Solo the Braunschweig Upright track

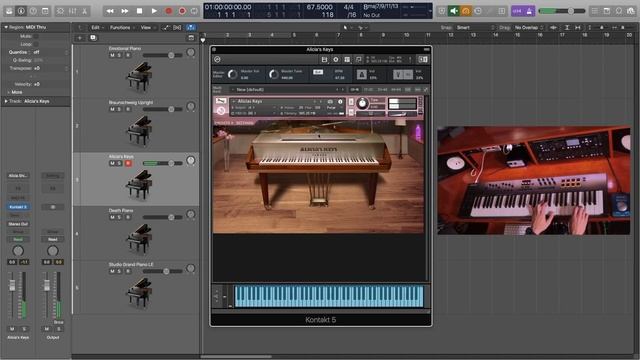point(120,109)
